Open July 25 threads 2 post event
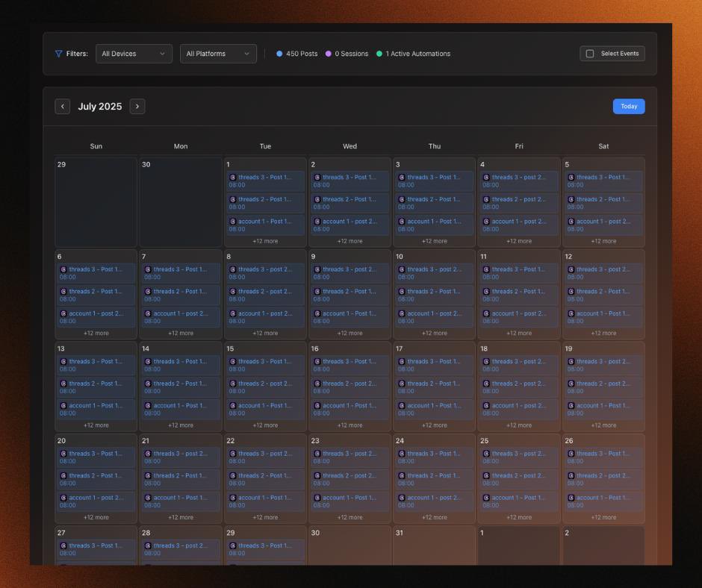The height and width of the screenshot is (588, 702). pyautogui.click(x=519, y=479)
